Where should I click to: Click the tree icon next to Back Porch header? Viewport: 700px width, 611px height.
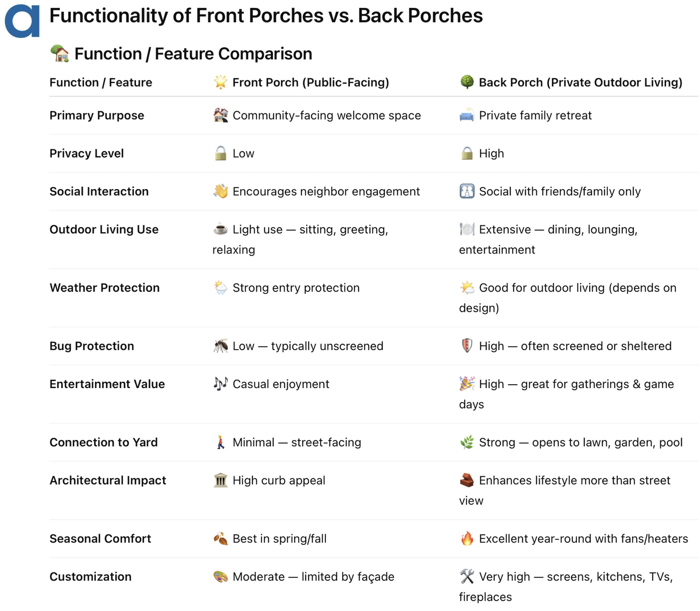[467, 82]
